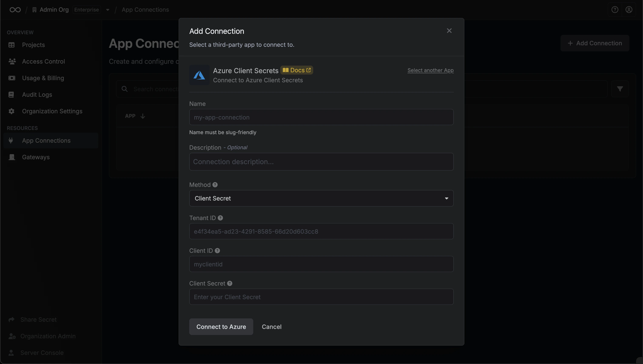Click the Client ID help tooltip icon
This screenshot has height=364, width=643.
point(217,251)
